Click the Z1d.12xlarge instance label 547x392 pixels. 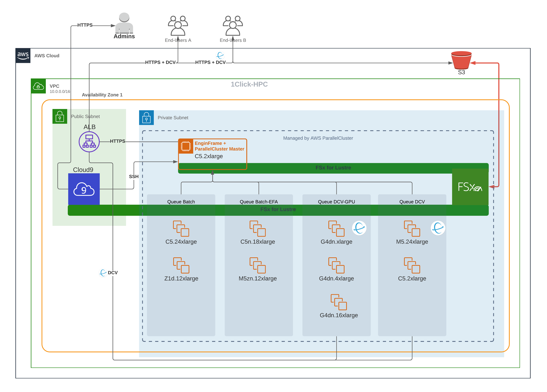[181, 278]
